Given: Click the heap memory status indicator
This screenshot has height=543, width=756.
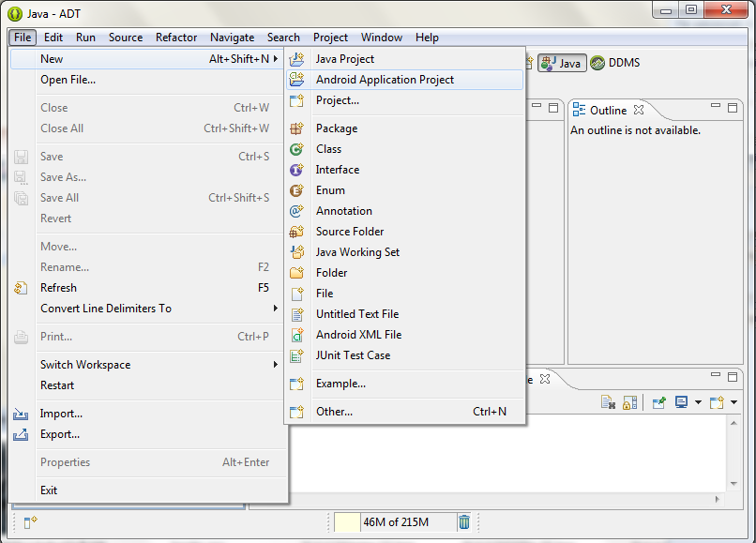Looking at the screenshot, I should point(395,522).
